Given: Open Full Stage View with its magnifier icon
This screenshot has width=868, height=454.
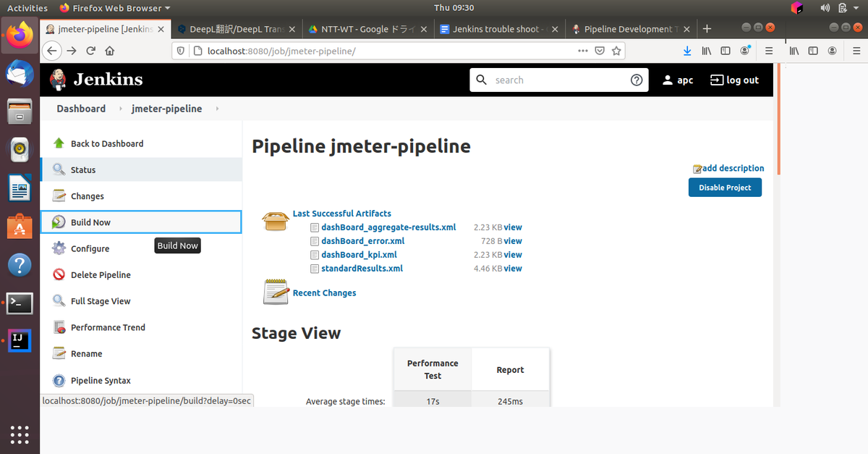Looking at the screenshot, I should pos(59,300).
